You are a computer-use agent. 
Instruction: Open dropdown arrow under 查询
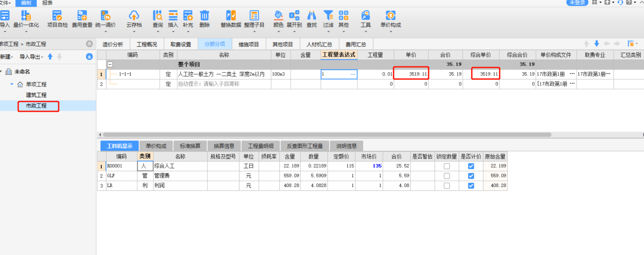pos(158,32)
